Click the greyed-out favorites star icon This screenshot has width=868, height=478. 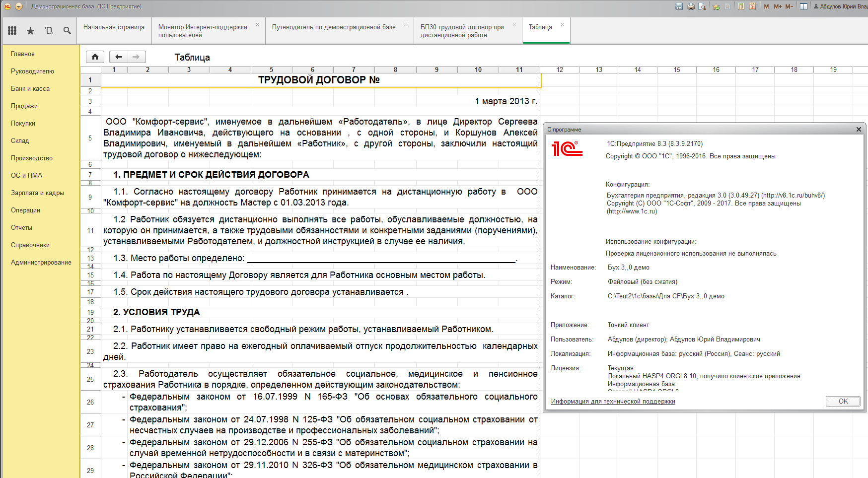pyautogui.click(x=727, y=6)
